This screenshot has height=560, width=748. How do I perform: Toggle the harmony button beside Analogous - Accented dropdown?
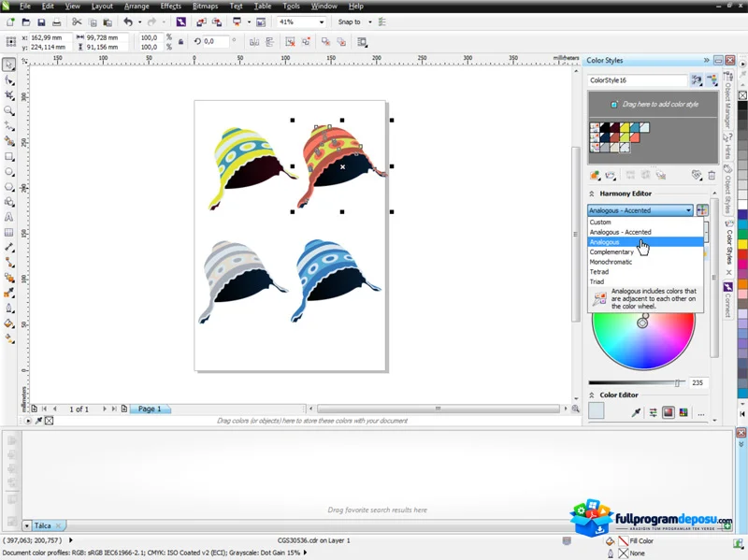tap(702, 210)
